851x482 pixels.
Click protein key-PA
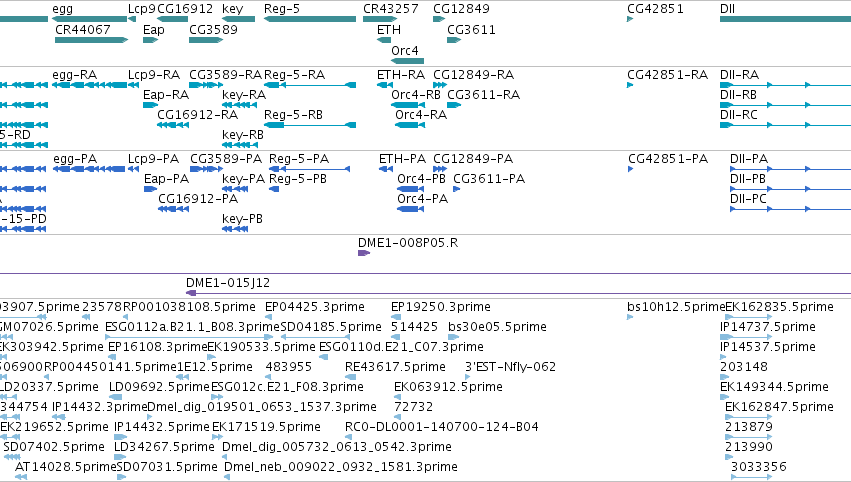pos(244,179)
